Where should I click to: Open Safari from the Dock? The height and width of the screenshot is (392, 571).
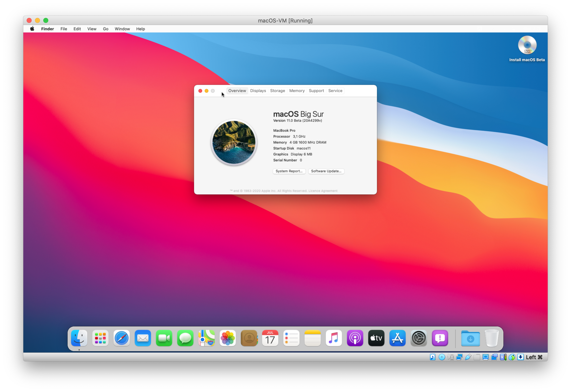121,338
